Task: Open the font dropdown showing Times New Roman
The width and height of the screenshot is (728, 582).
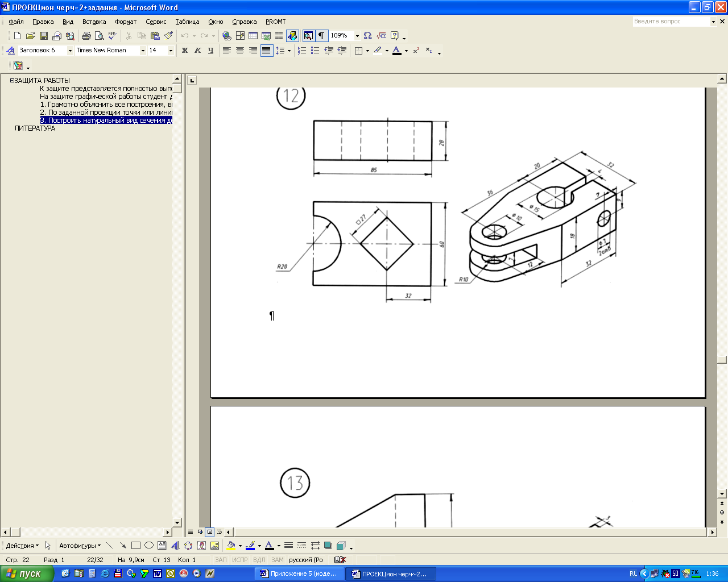Action: 143,51
